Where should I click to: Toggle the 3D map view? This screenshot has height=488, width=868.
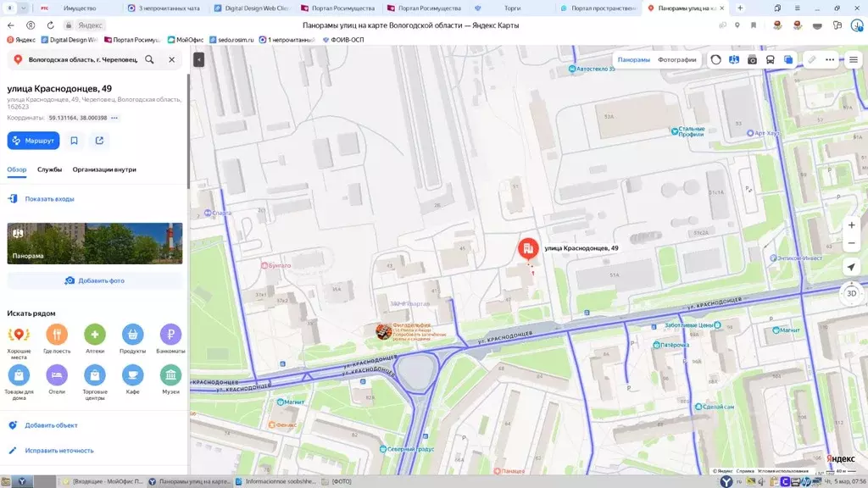pos(851,293)
